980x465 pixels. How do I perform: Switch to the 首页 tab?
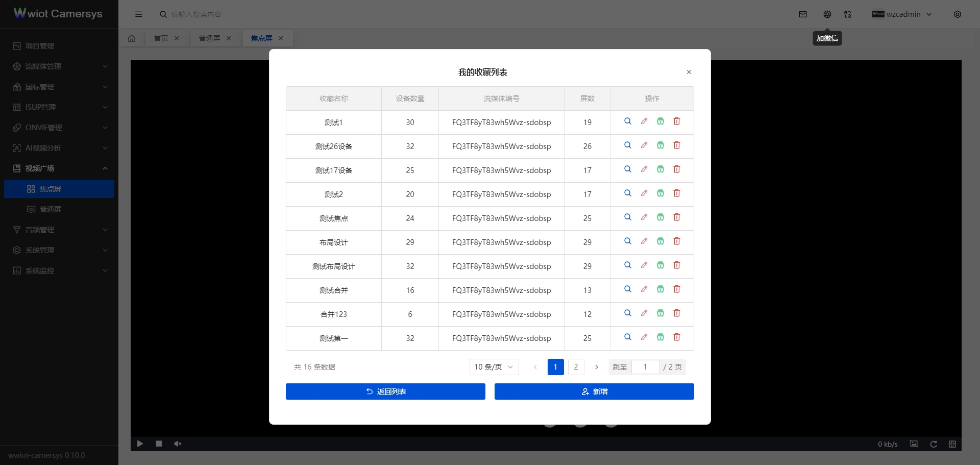[x=160, y=38]
